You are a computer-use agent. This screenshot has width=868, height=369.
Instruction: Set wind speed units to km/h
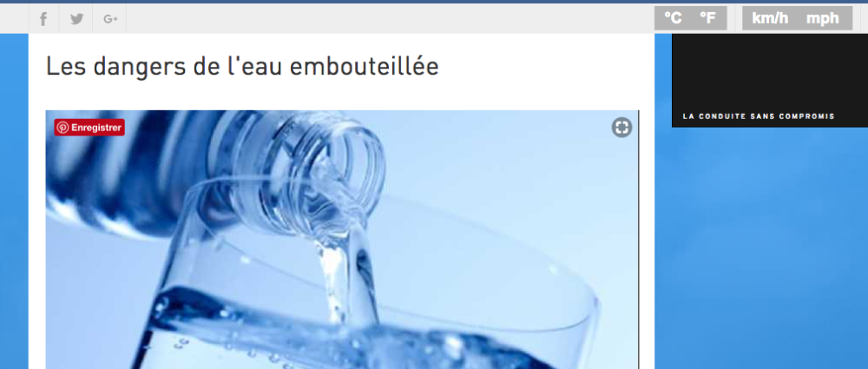(x=770, y=18)
